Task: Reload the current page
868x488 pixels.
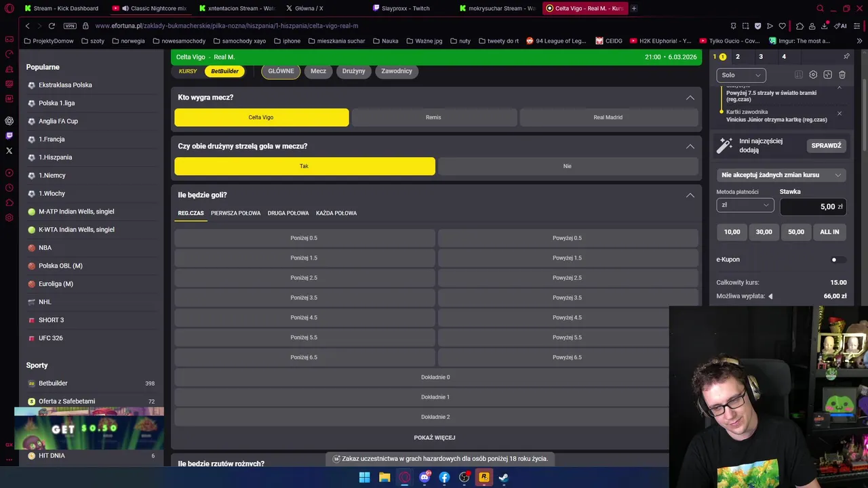Action: [52, 26]
